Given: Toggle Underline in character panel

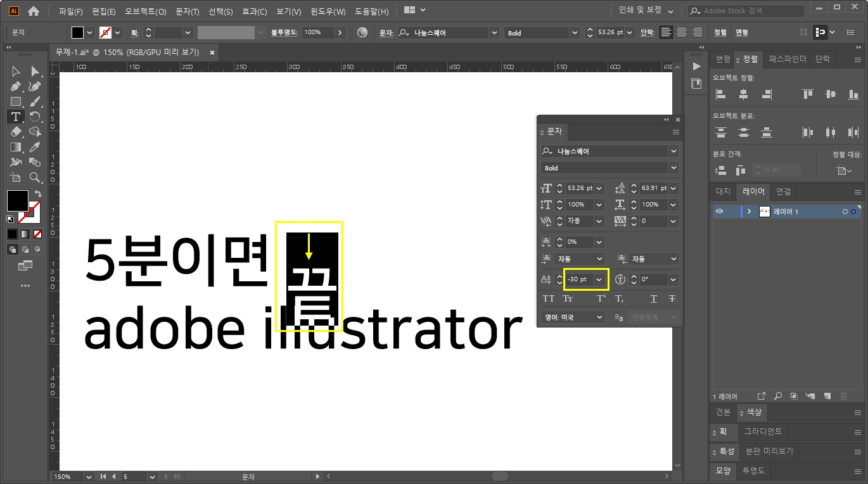Looking at the screenshot, I should pyautogui.click(x=653, y=298).
